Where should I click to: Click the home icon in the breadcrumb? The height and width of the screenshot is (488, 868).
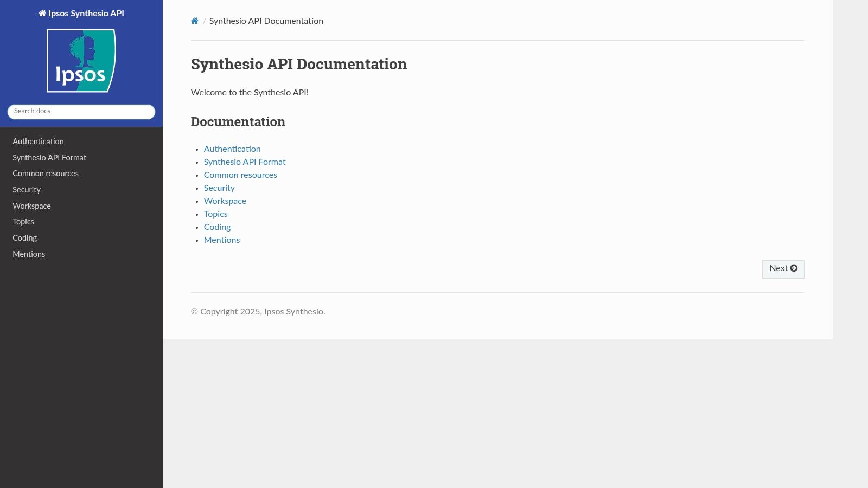(x=195, y=21)
